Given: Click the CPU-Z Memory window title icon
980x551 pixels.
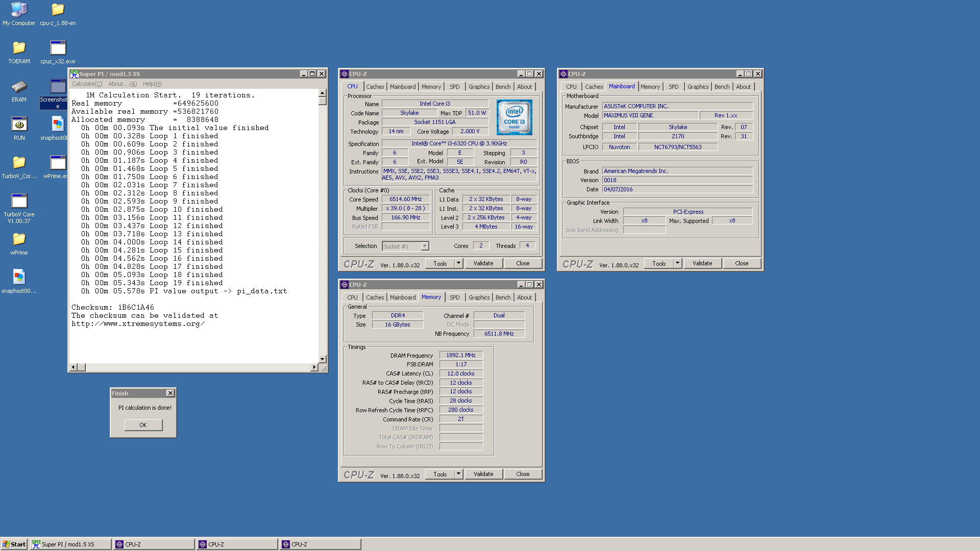Looking at the screenshot, I should pyautogui.click(x=345, y=285).
